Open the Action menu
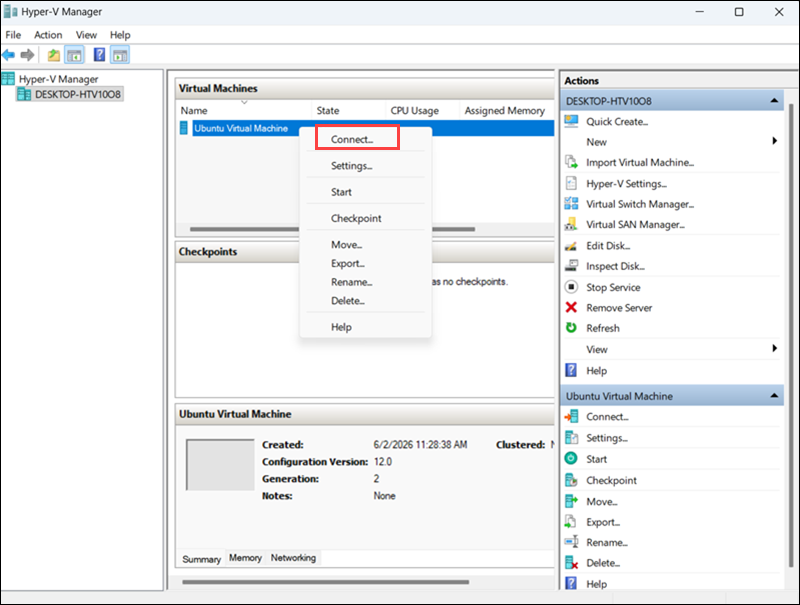The width and height of the screenshot is (800, 605). click(x=48, y=35)
